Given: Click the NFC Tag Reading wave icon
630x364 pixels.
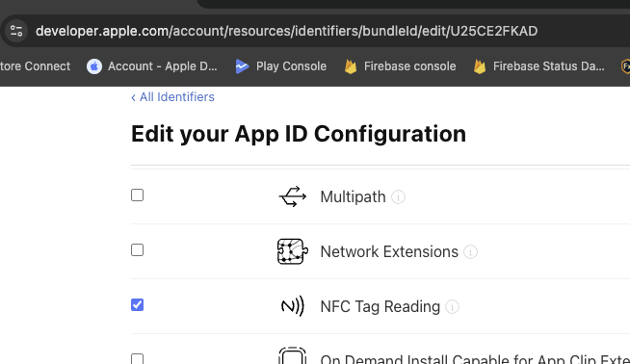Looking at the screenshot, I should click(293, 306).
